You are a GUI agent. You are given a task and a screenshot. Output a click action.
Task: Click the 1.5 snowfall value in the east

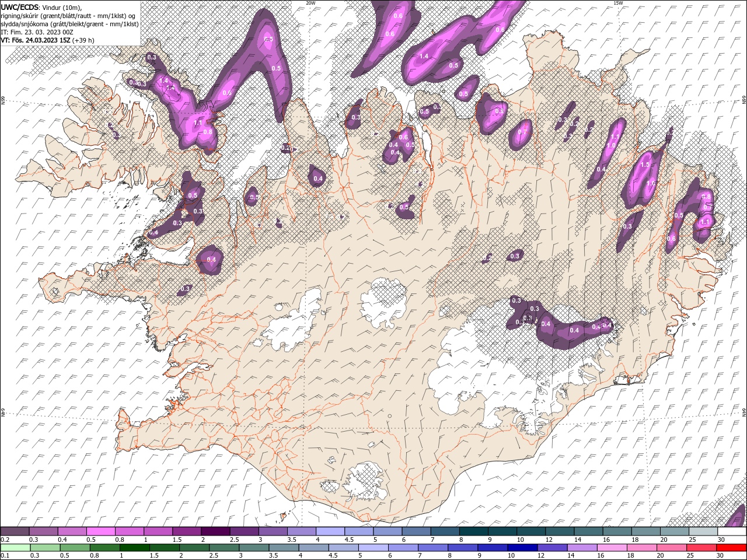(645, 165)
